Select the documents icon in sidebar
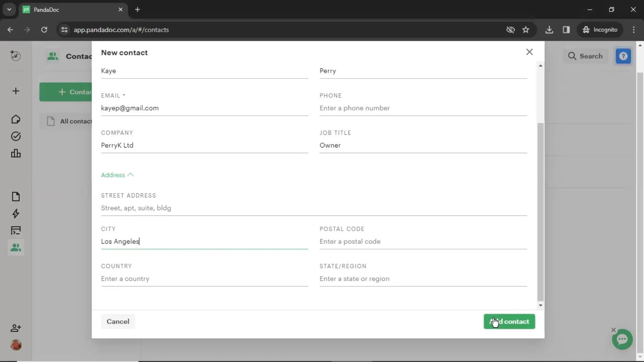Screen dimensions: 644x362 pos(16,196)
